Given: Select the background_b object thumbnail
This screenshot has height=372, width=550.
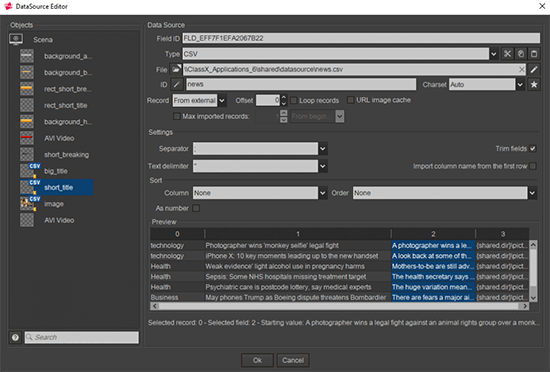Looking at the screenshot, I should 27,72.
